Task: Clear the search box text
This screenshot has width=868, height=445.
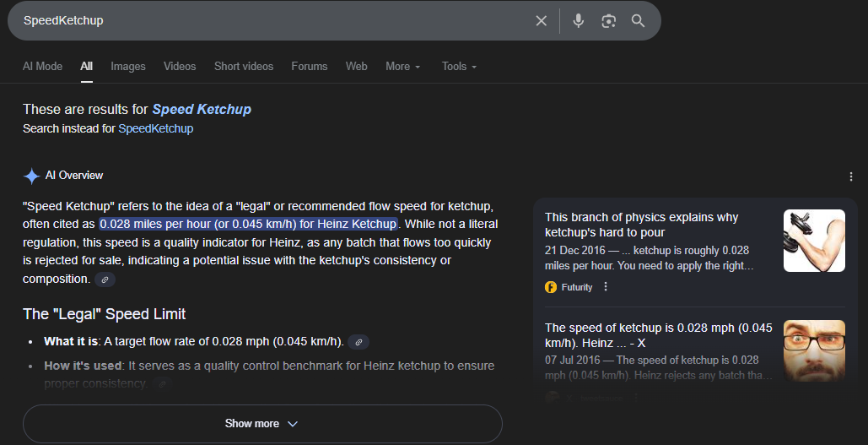Action: coord(542,21)
